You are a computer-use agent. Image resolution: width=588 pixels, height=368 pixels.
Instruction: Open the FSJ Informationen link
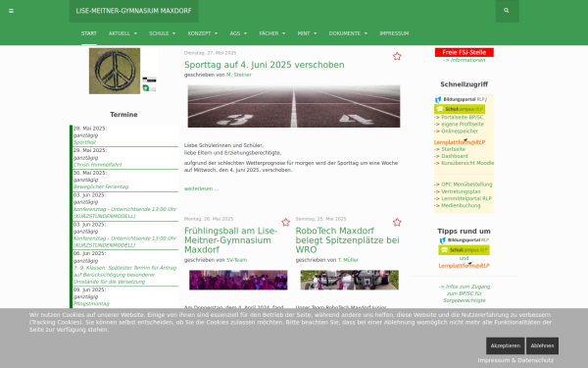(x=464, y=60)
